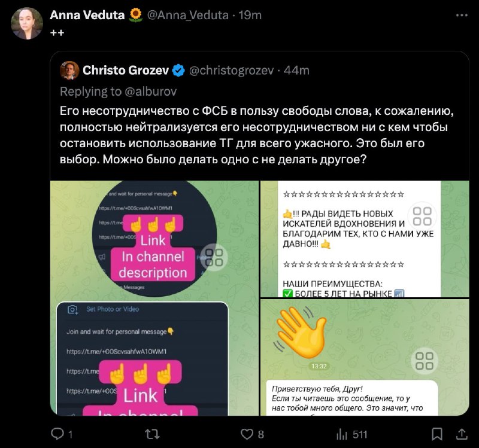Open the @Anna_Veduta handle link

188,15
